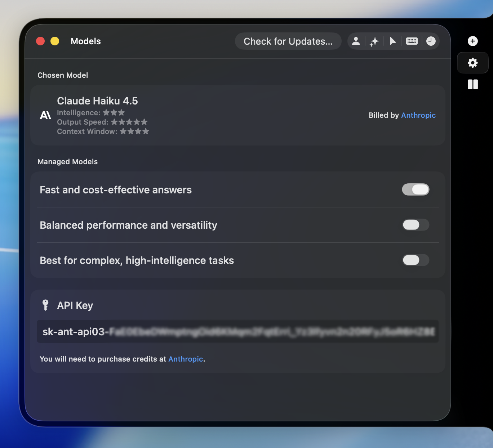Enable Balanced performance and versatility switch
This screenshot has width=493, height=448.
(x=416, y=225)
